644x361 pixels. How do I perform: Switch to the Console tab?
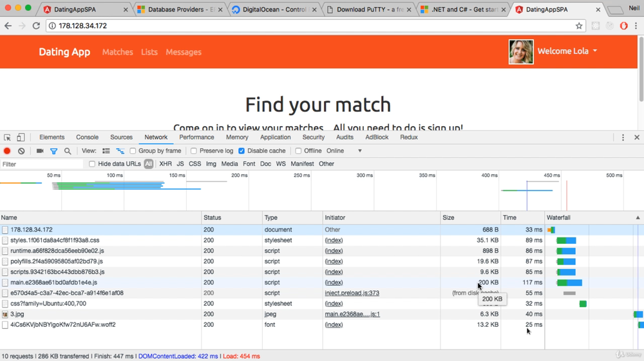click(x=87, y=137)
